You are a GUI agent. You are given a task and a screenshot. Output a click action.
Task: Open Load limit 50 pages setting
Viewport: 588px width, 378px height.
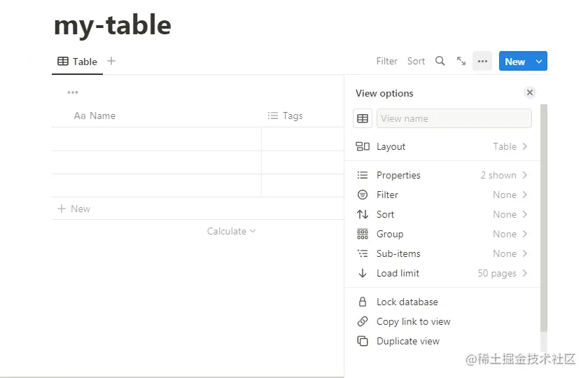coord(442,273)
